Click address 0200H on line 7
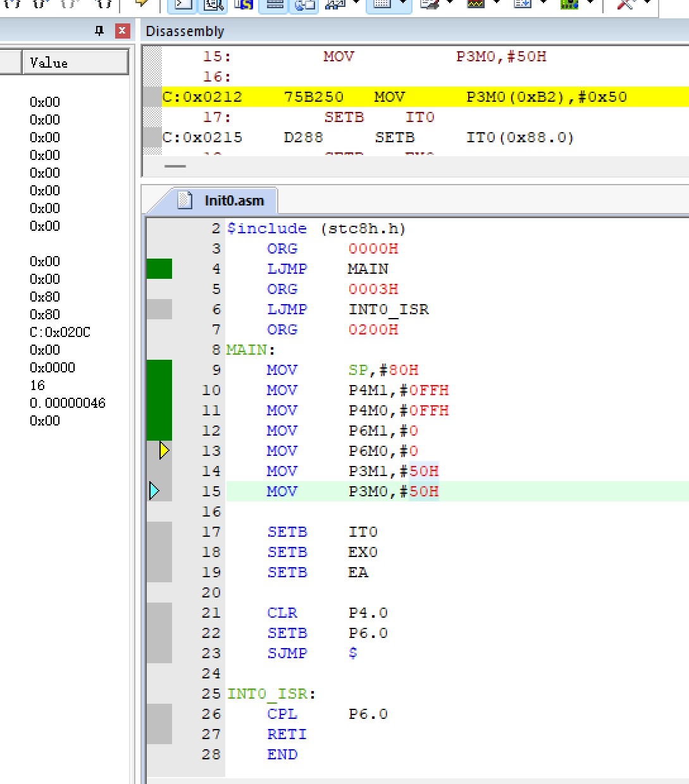The height and width of the screenshot is (784, 689). pyautogui.click(x=373, y=329)
